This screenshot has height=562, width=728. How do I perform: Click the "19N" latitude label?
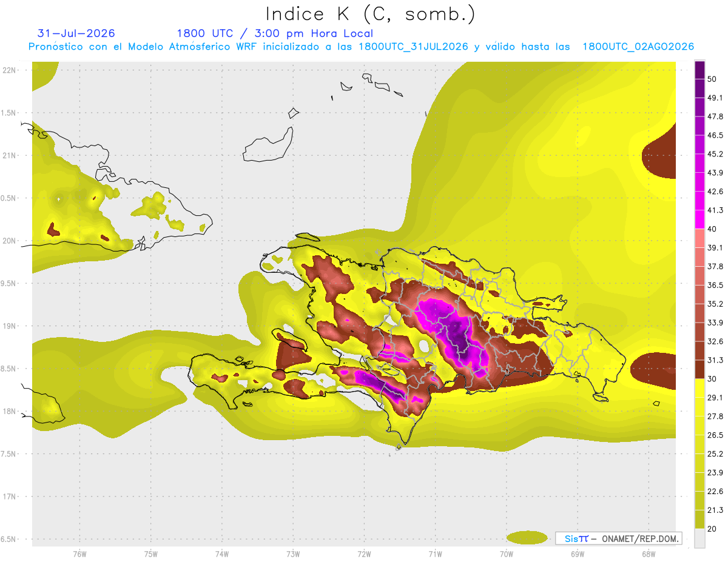tap(9, 326)
